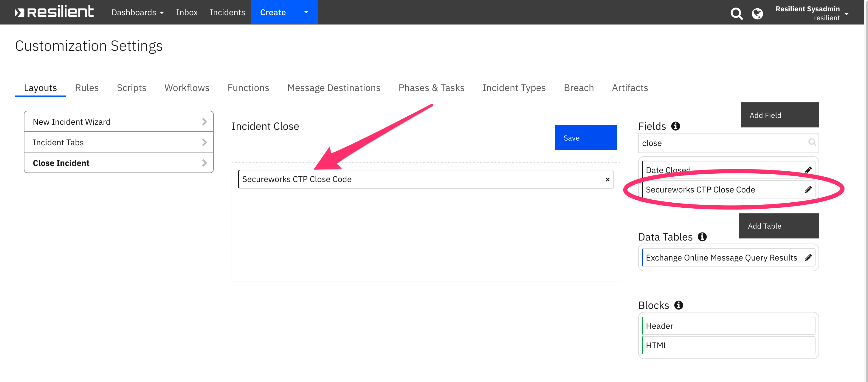Image resolution: width=868 pixels, height=382 pixels.
Task: Click the Blocks info icon
Action: tap(679, 305)
